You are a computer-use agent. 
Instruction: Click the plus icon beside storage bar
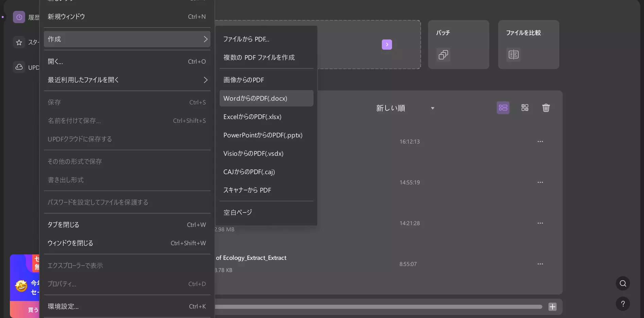[553, 307]
